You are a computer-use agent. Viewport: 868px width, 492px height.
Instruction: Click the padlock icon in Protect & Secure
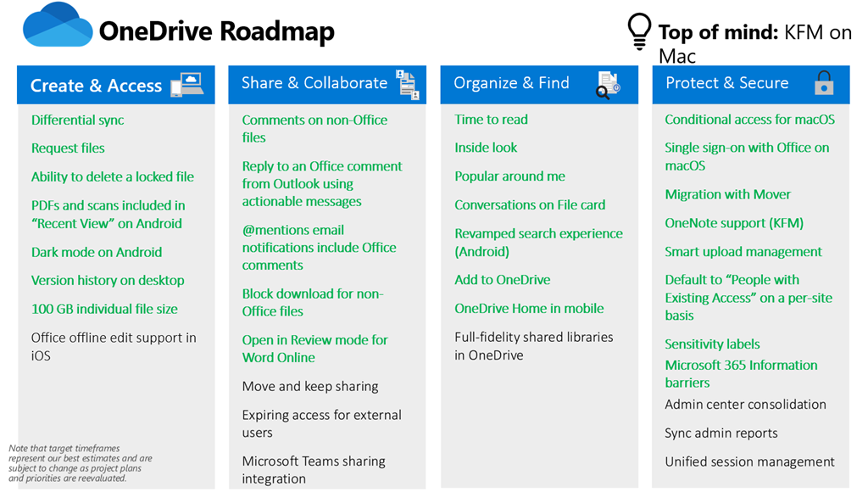click(x=822, y=83)
